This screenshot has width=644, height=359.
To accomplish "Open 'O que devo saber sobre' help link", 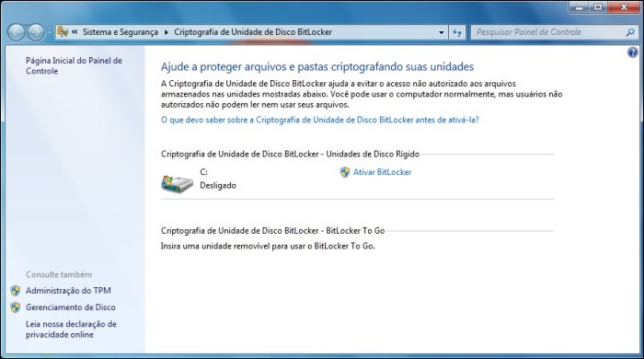I will 320,120.
